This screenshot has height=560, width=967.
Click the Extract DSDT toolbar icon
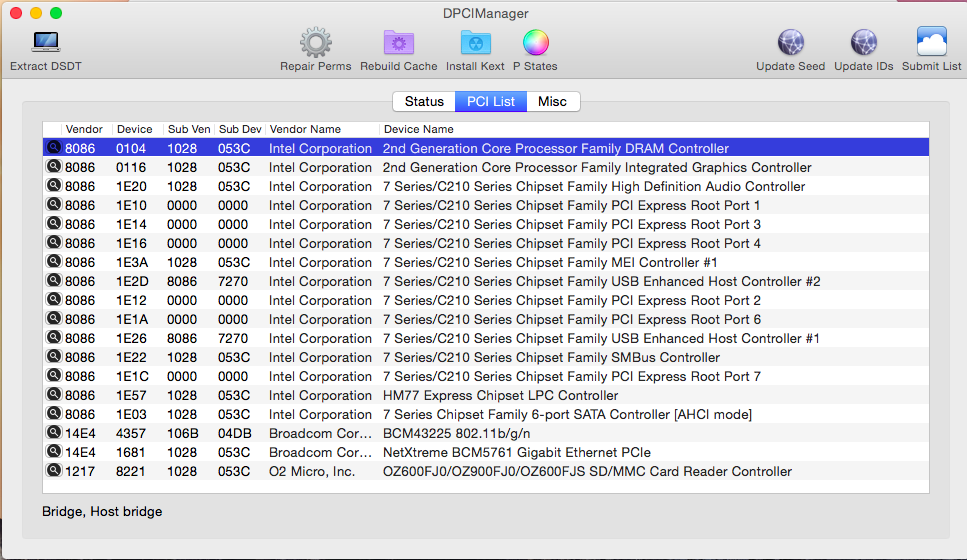(x=46, y=43)
